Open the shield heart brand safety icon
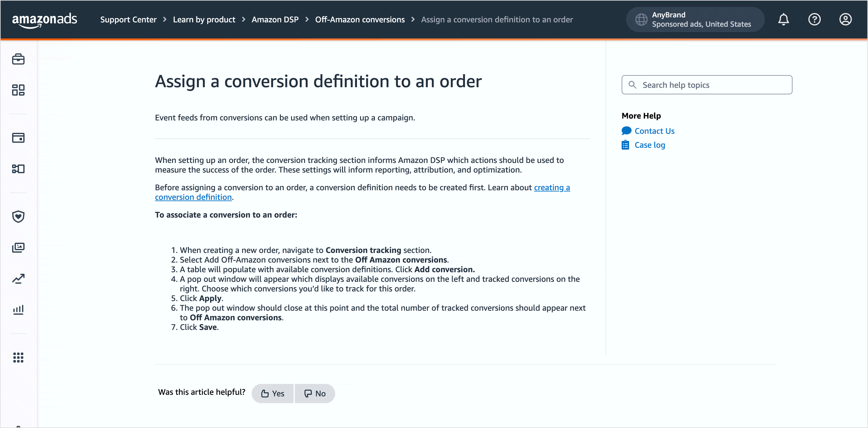The image size is (868, 428). [18, 217]
